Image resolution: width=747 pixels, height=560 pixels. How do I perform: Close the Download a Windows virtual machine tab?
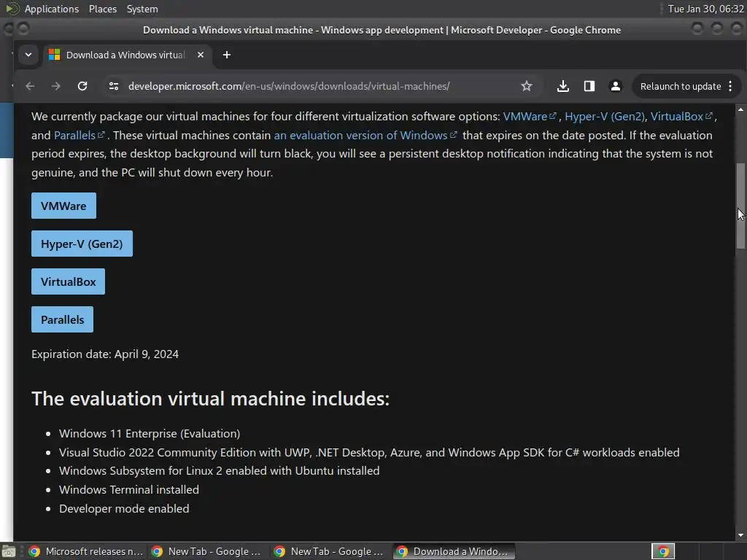(x=201, y=55)
